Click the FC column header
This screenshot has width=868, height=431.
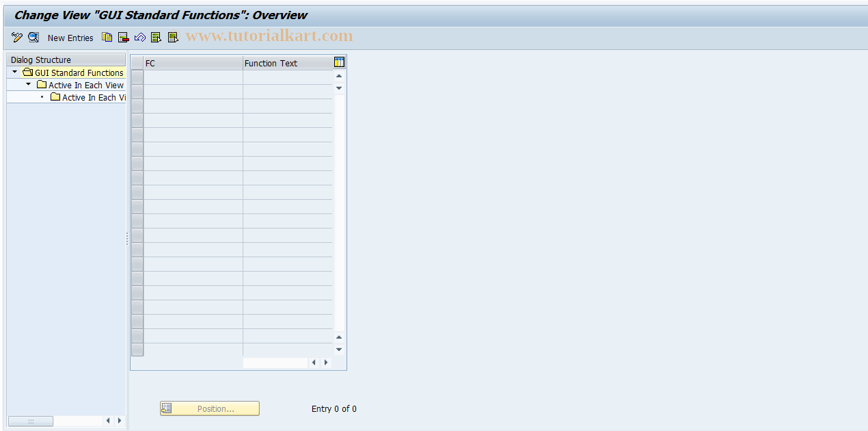pos(193,63)
